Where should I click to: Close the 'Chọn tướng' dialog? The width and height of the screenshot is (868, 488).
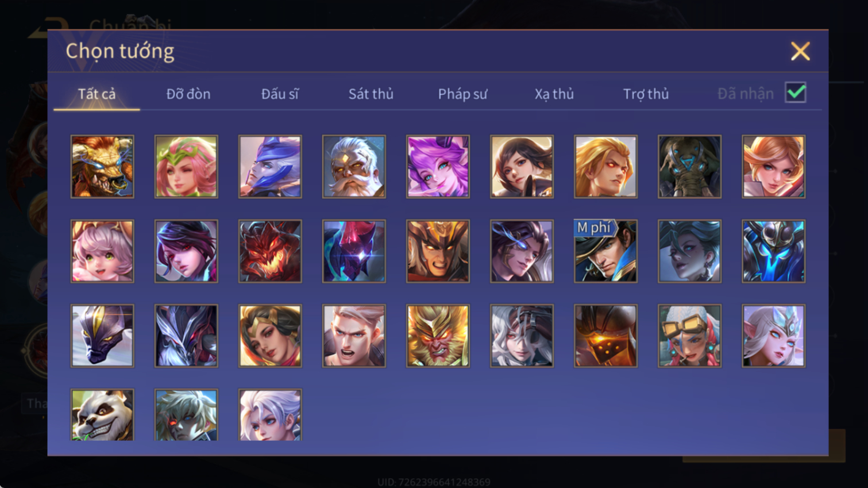tap(800, 51)
